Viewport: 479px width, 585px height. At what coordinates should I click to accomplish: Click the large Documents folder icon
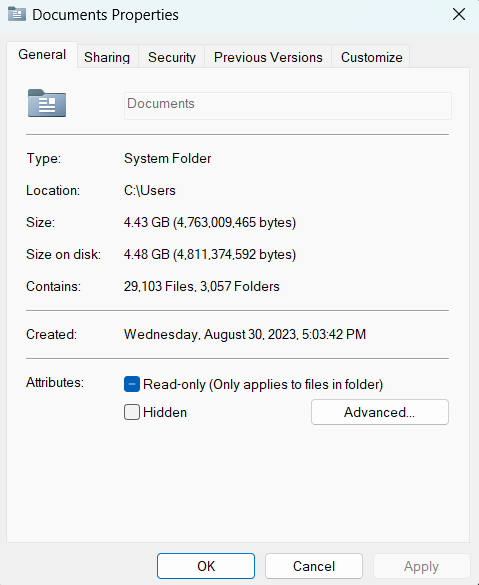coord(47,103)
